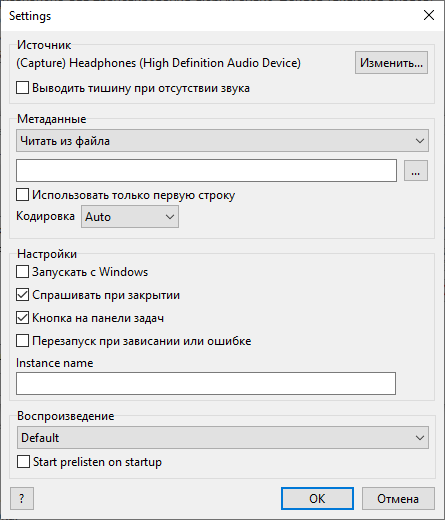
Task: Click the Отмена button
Action: (x=398, y=499)
